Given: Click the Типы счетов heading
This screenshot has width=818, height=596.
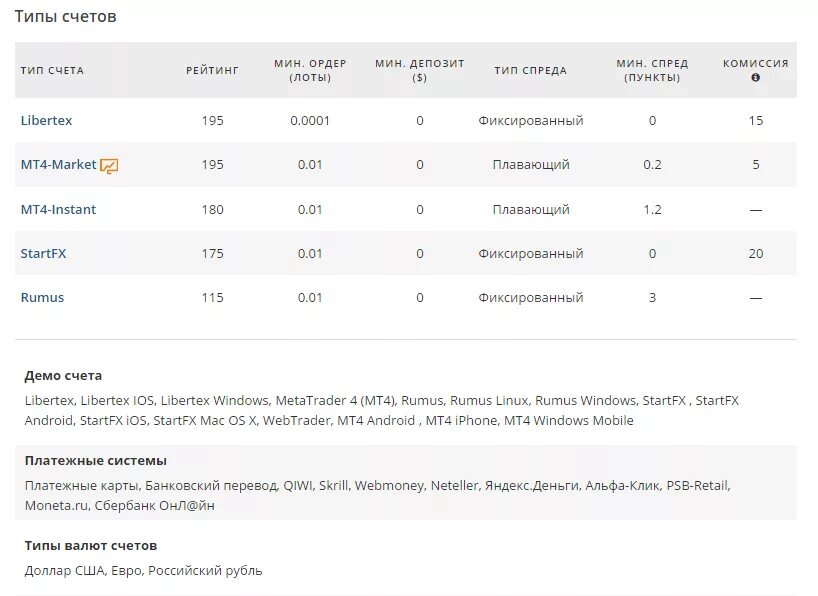Looking at the screenshot, I should pyautogui.click(x=65, y=16).
